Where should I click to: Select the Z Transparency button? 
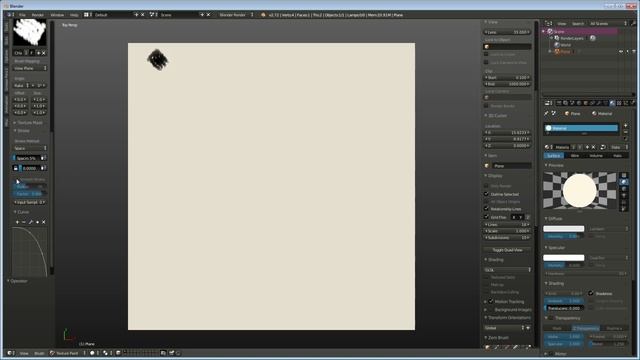pyautogui.click(x=585, y=328)
